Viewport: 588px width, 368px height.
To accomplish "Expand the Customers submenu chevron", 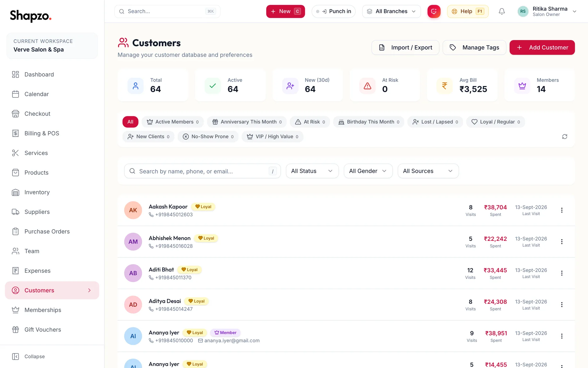I will 89,291.
